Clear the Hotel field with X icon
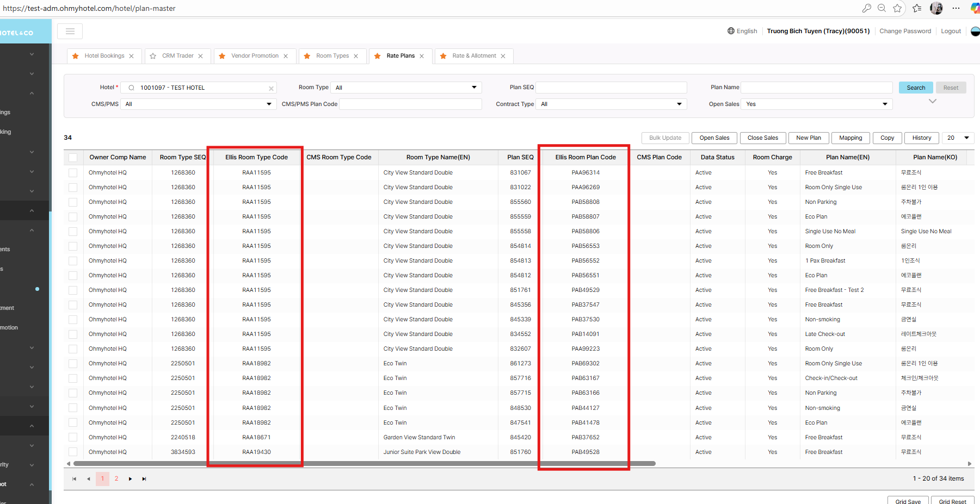Screen dimensions: 980x504 point(271,88)
